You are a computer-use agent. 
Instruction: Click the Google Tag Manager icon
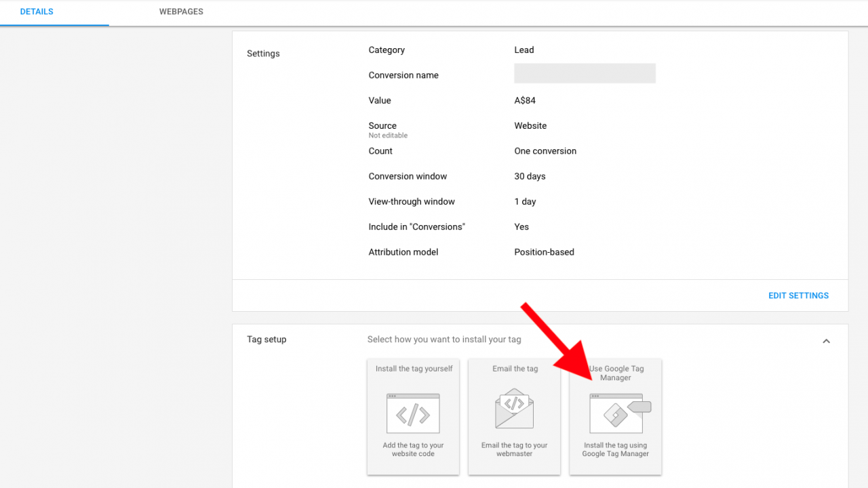pos(620,413)
